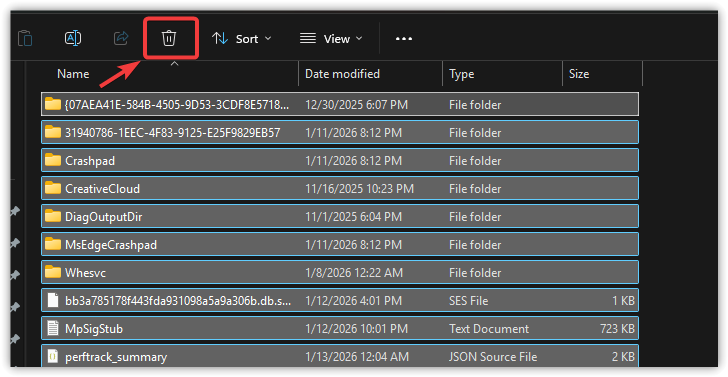Select the bb3a785178f443fda SES file
Viewport: 728px width, 377px height.
(340, 300)
